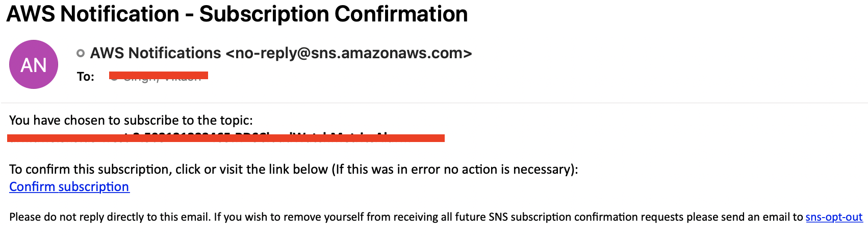Image resolution: width=868 pixels, height=236 pixels.
Task: Click the phrase SNS subscription confirmation requests
Action: (x=586, y=217)
